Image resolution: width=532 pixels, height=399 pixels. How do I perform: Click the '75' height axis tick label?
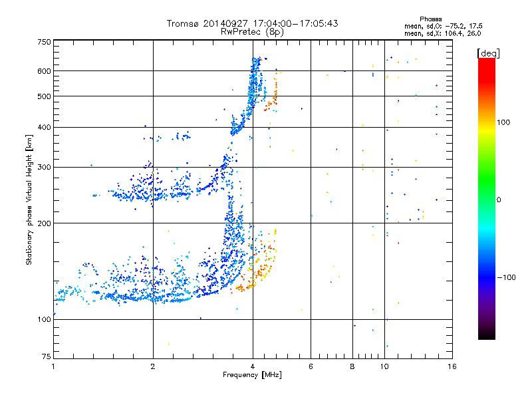(47, 356)
